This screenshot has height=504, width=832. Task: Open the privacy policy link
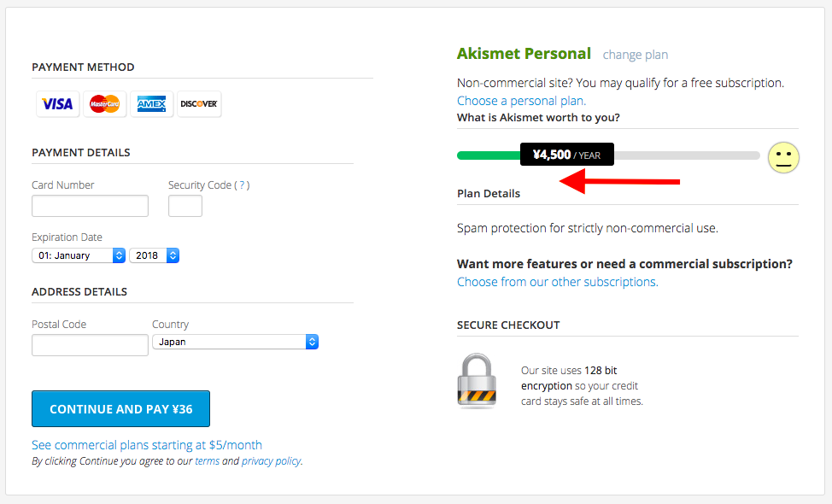click(272, 461)
